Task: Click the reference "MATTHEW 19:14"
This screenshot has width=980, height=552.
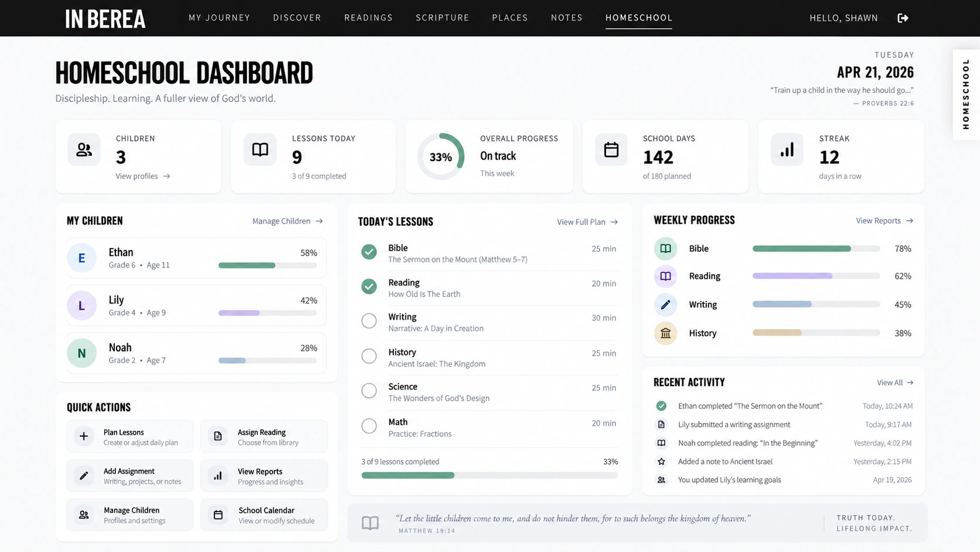Action: (427, 531)
